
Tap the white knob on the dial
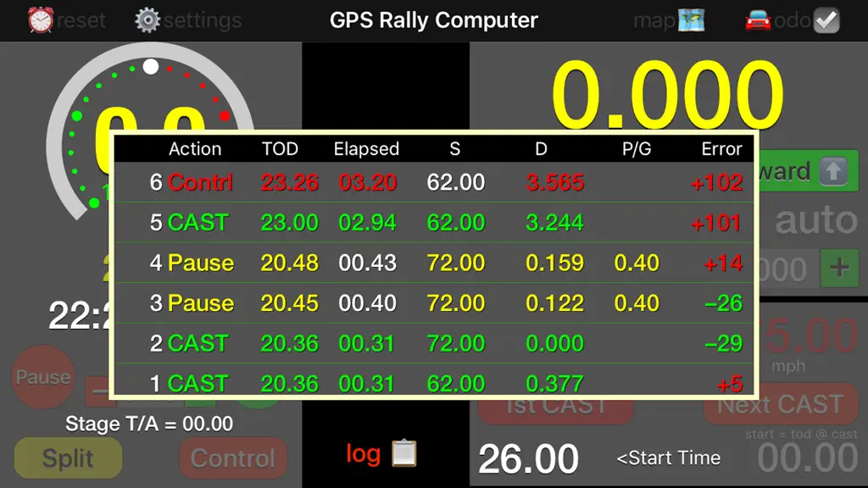coord(151,66)
